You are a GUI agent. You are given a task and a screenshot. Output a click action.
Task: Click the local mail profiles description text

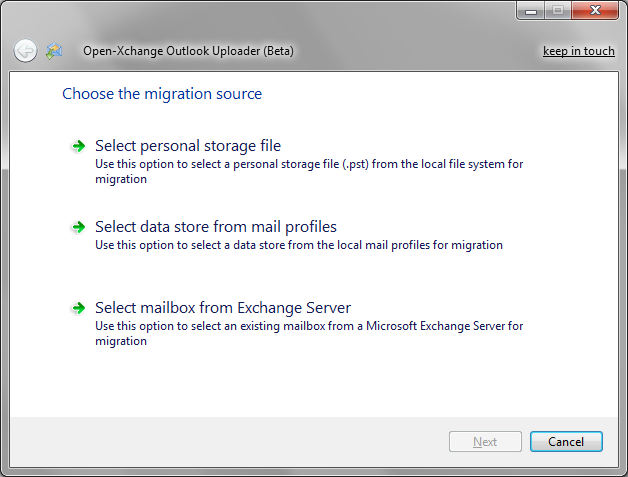click(x=299, y=245)
